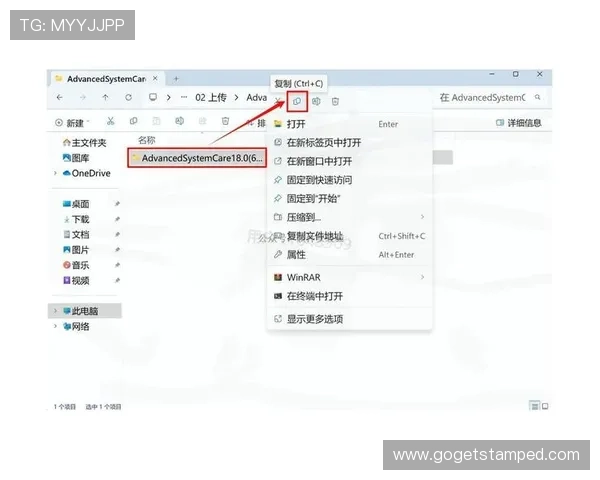Unpin 下载 via its pin icon
Viewport: 600px width, 480px height.
pyautogui.click(x=117, y=219)
